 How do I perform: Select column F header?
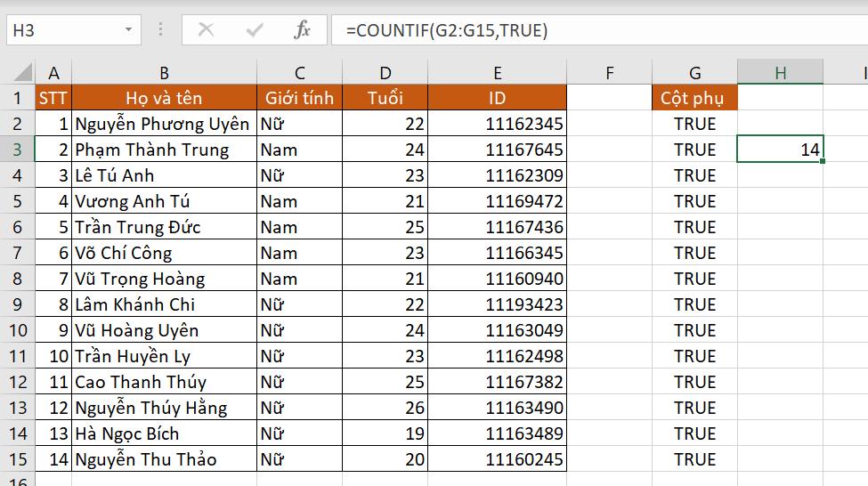610,72
